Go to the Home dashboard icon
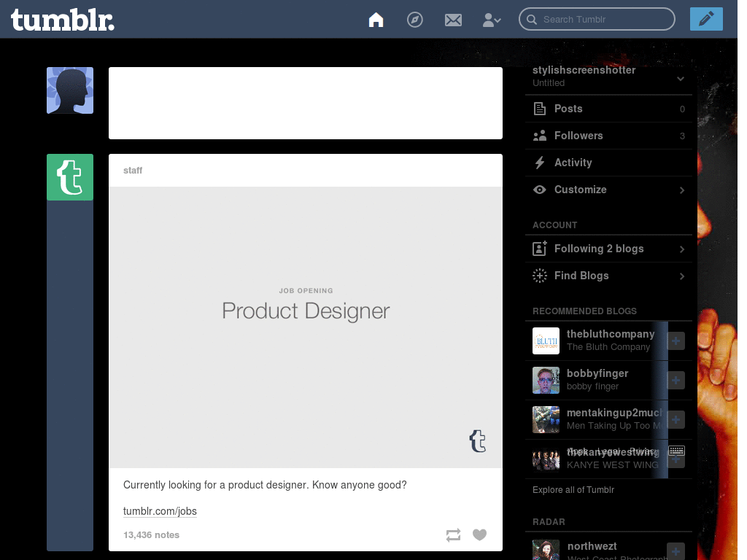 click(376, 20)
